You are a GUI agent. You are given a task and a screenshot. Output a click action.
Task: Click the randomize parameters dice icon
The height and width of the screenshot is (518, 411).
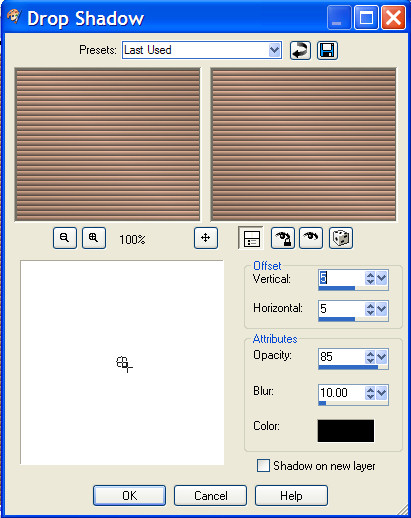tap(341, 238)
